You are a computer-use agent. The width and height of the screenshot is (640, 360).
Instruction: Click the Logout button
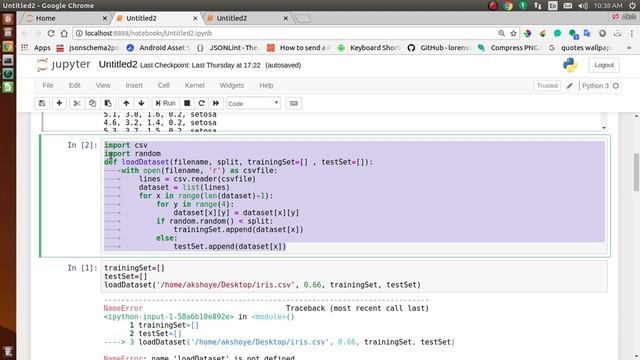[x=604, y=65]
